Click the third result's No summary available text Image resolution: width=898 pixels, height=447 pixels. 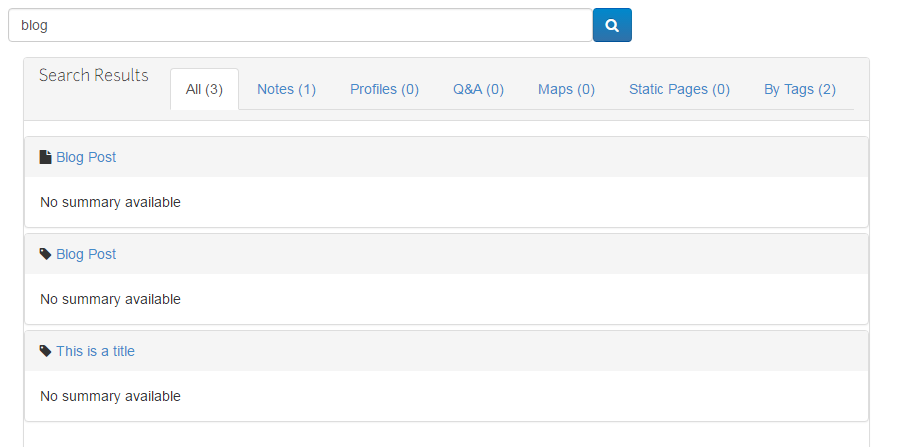(110, 396)
